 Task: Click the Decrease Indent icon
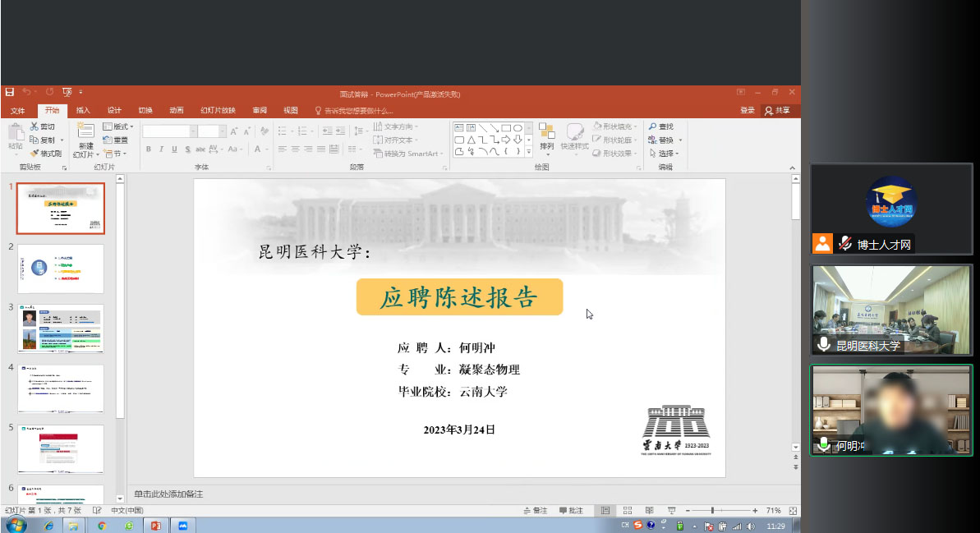click(327, 131)
